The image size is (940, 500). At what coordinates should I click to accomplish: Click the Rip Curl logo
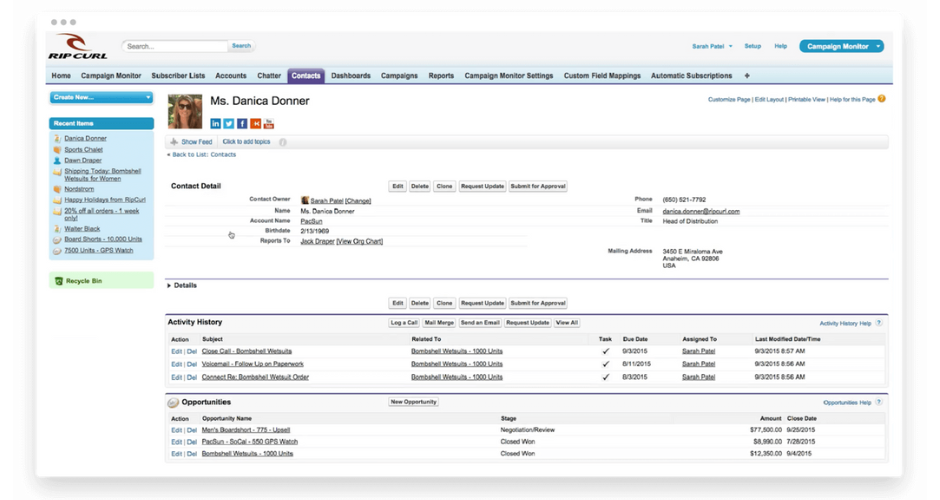point(77,47)
